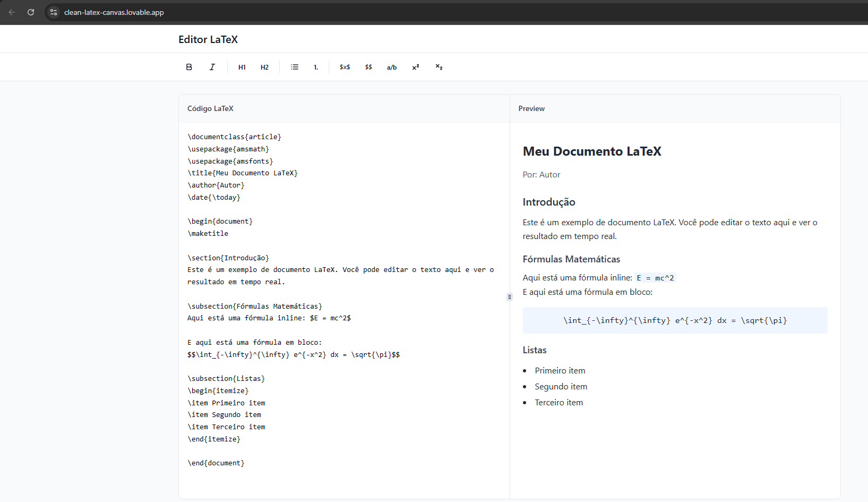Click the Preview panel header

(x=531, y=108)
